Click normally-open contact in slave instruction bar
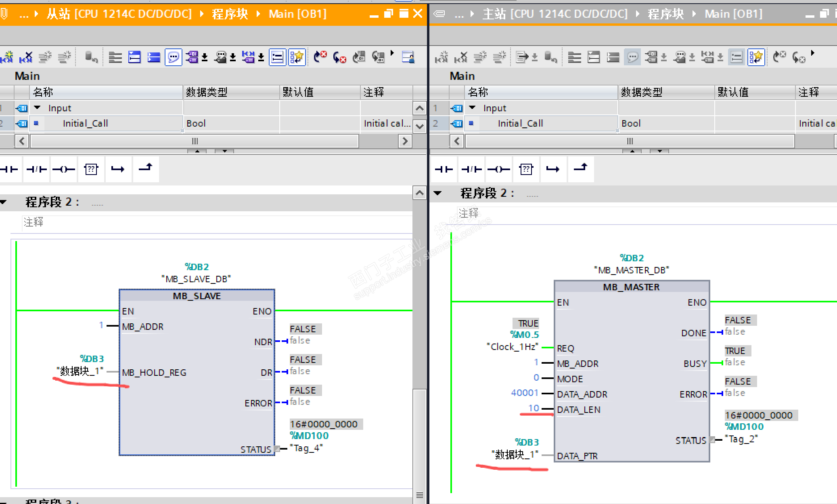Screen dimensions: 837x504 tap(10, 169)
